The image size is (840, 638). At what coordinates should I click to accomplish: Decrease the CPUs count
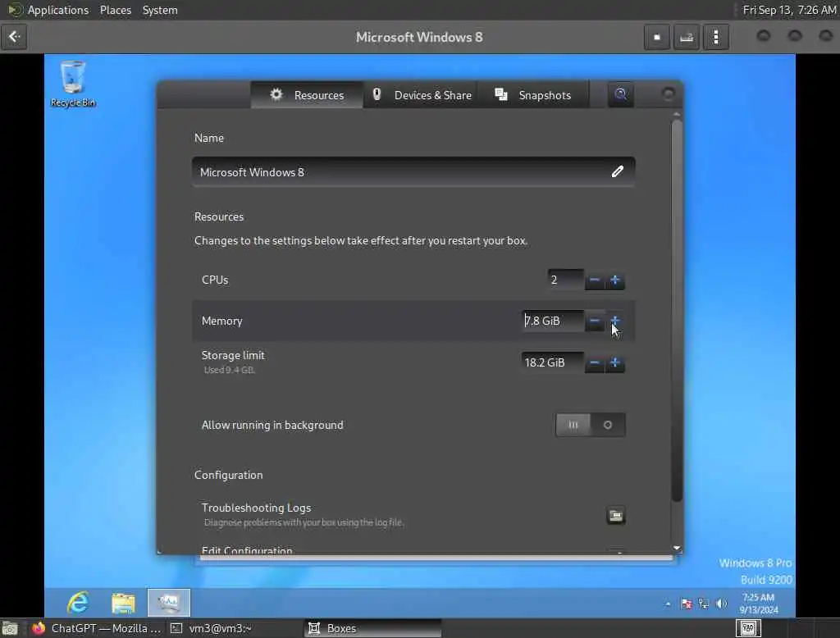coord(594,280)
